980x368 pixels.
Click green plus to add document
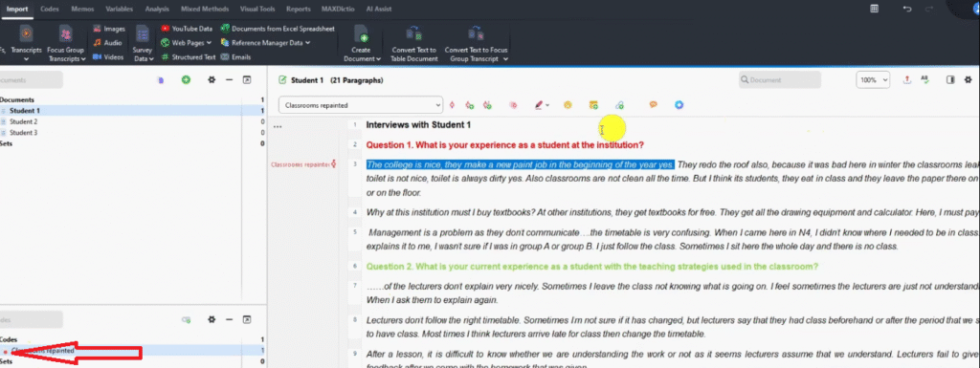(x=186, y=80)
